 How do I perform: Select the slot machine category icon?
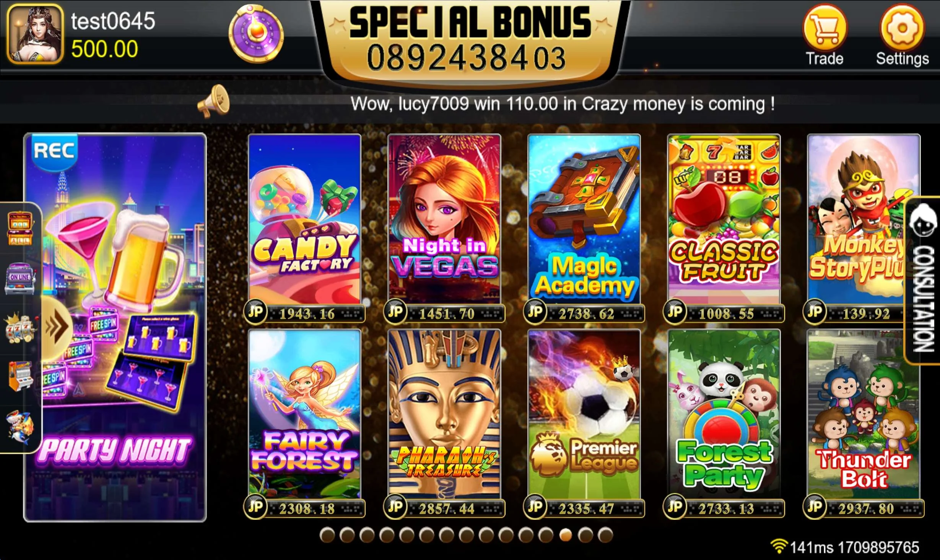[20, 229]
